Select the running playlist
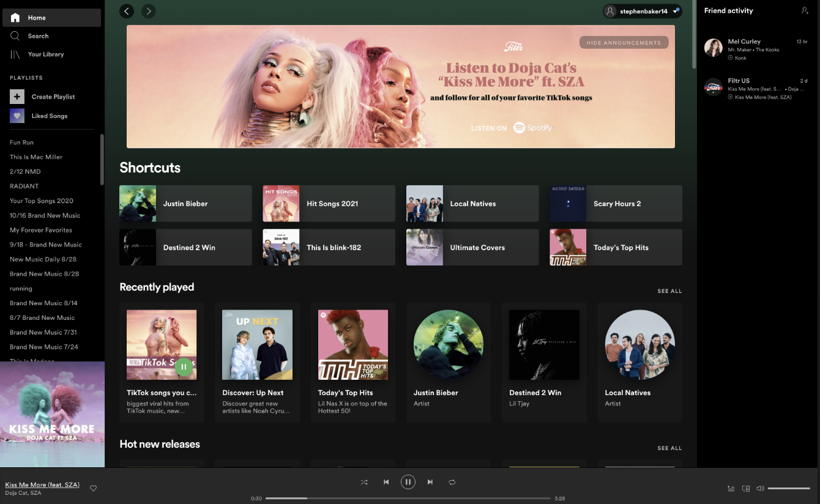This screenshot has width=820, height=504. click(x=21, y=289)
